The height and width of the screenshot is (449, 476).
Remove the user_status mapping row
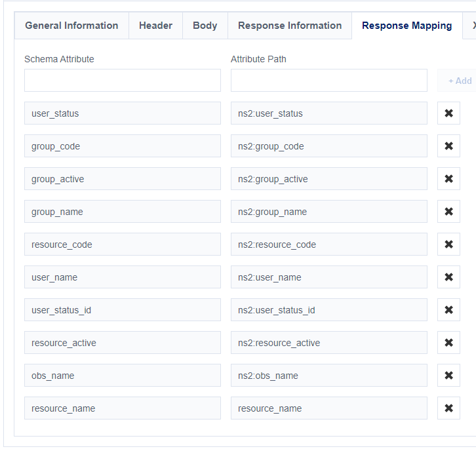click(x=448, y=113)
